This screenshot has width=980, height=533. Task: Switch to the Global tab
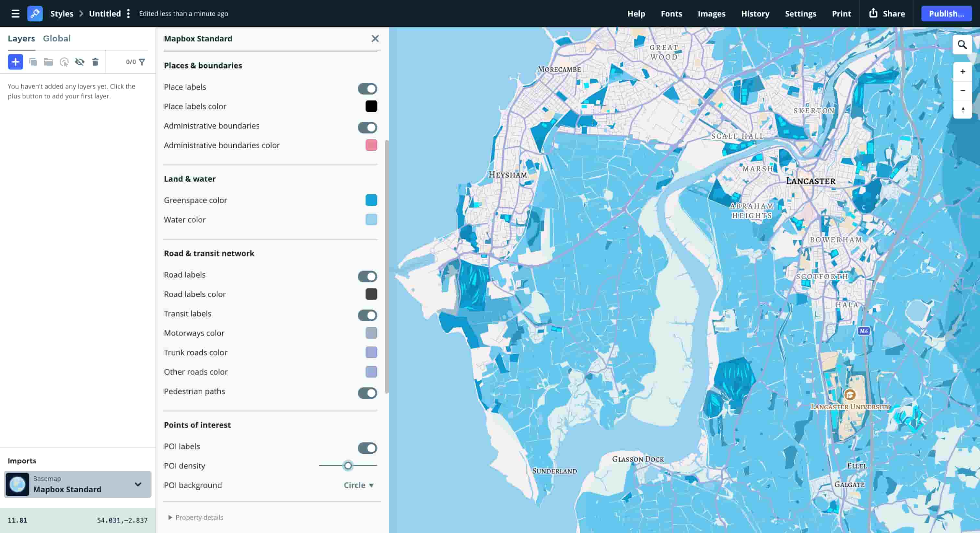click(x=57, y=38)
